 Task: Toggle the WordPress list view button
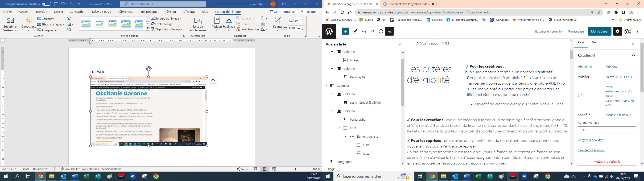pos(389,32)
